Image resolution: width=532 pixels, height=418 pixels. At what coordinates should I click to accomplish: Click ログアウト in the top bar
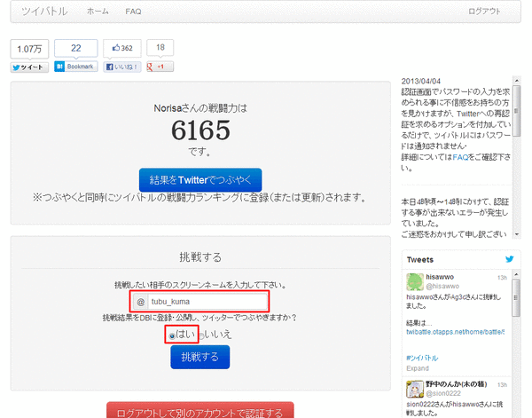click(x=484, y=12)
